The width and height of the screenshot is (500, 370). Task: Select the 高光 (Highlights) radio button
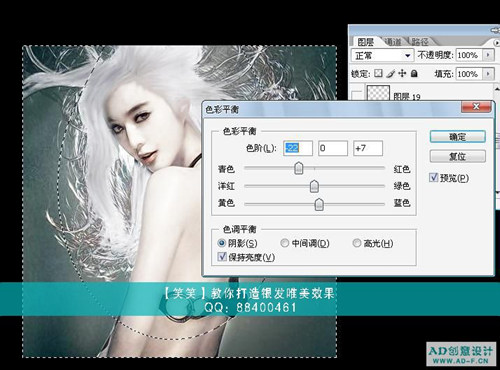tap(357, 243)
